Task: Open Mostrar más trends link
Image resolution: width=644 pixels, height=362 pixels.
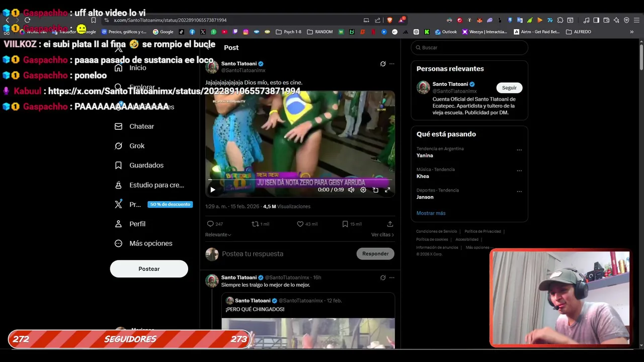Action: click(431, 213)
